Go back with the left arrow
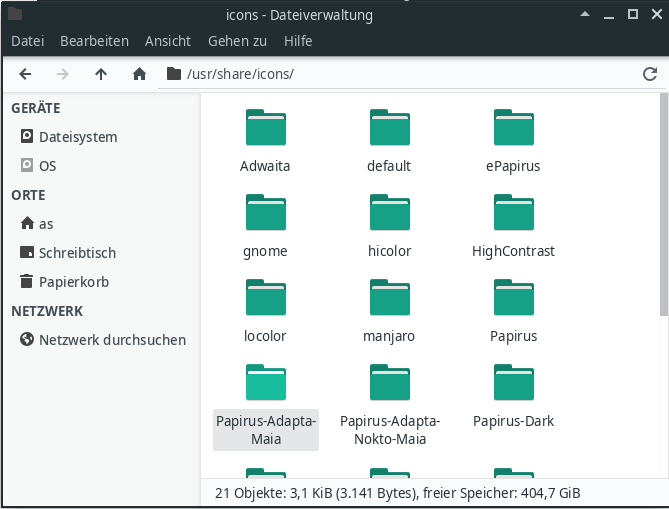The image size is (669, 509). click(25, 74)
